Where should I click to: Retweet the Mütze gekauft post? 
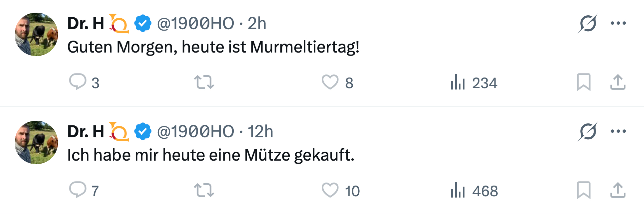(204, 190)
